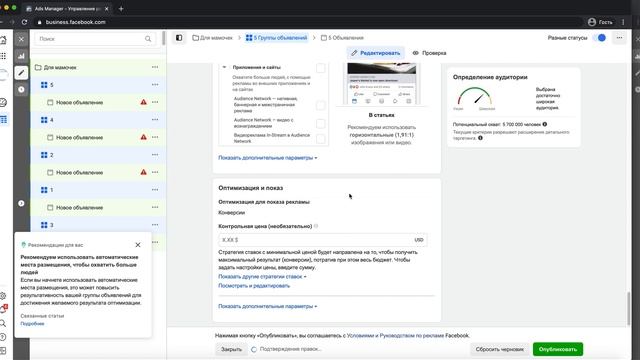This screenshot has height=360, width=640.
Task: Click warning icon under ad set 2
Action: coord(143,172)
